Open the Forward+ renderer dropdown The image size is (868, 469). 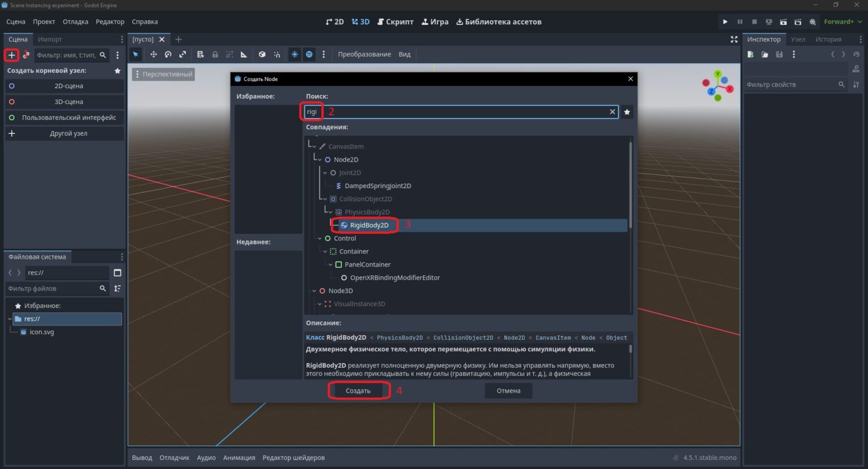tap(843, 21)
